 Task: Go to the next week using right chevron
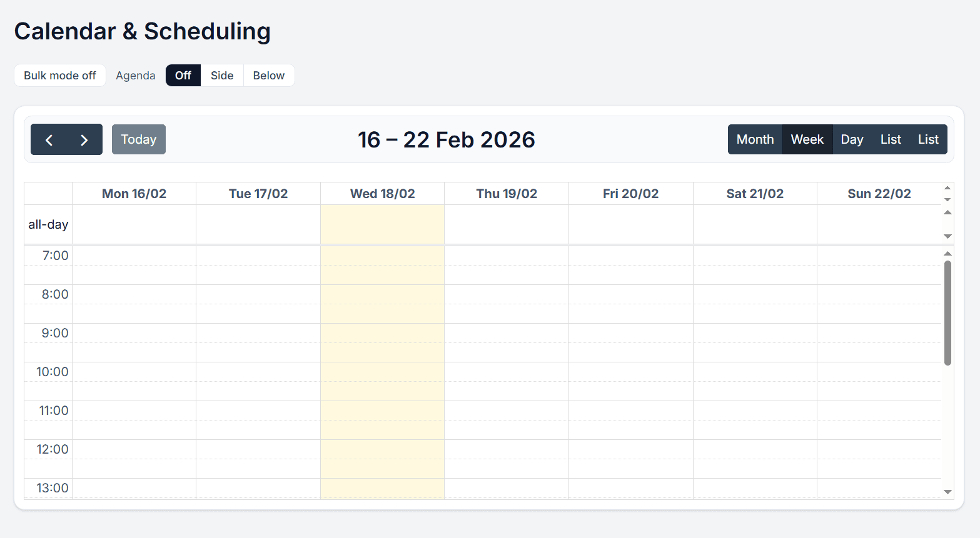[84, 139]
